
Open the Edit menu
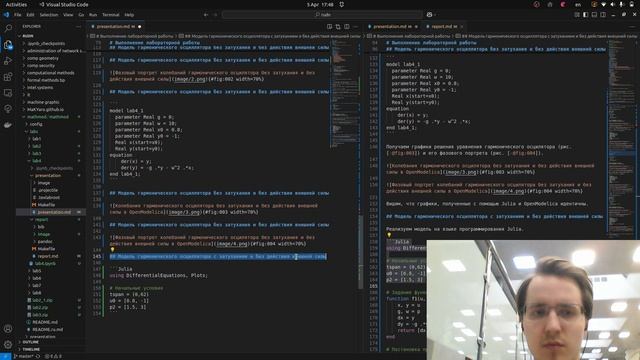point(30,15)
